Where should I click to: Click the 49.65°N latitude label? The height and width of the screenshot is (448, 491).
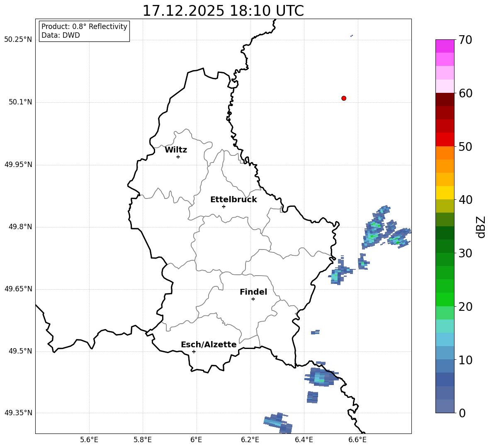[x=18, y=289]
